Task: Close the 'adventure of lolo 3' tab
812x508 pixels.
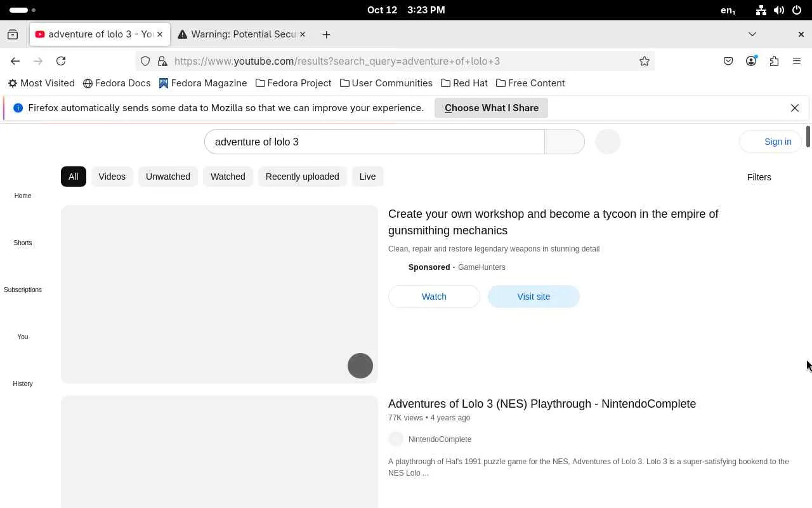Action: [x=160, y=34]
